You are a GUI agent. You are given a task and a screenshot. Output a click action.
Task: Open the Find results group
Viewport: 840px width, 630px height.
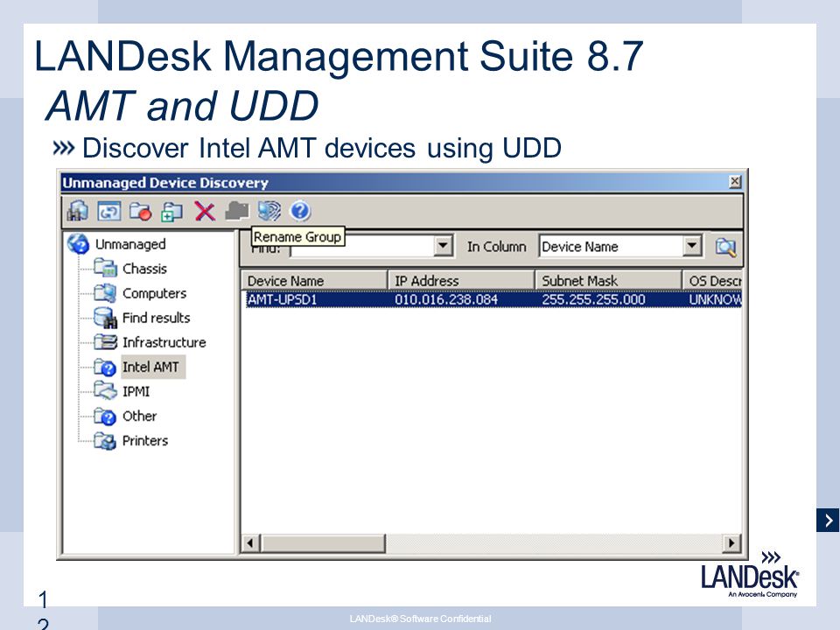pyautogui.click(x=156, y=318)
